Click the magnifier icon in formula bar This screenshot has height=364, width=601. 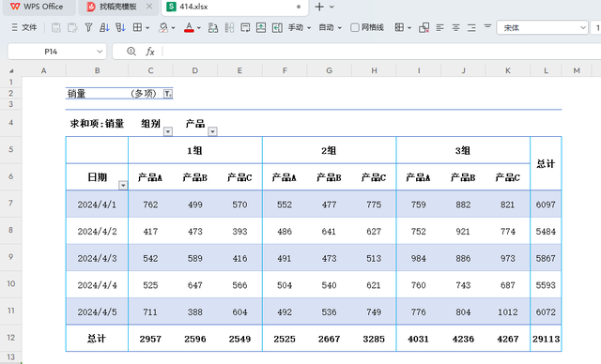click(131, 52)
